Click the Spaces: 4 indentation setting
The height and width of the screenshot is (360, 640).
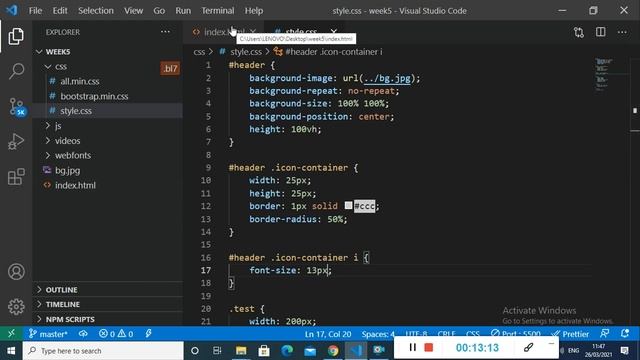coord(378,334)
